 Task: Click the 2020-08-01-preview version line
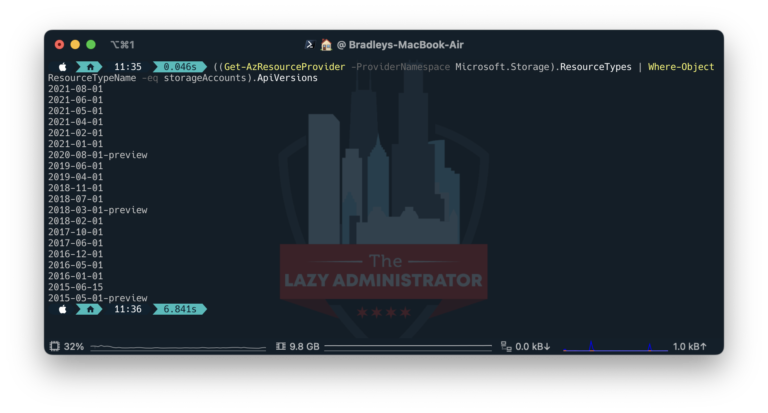pyautogui.click(x=97, y=155)
